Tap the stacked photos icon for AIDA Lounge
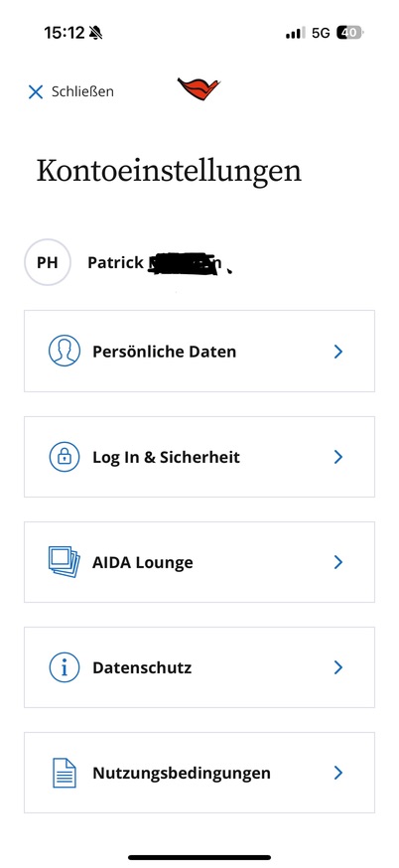399x868 pixels. [x=65, y=562]
